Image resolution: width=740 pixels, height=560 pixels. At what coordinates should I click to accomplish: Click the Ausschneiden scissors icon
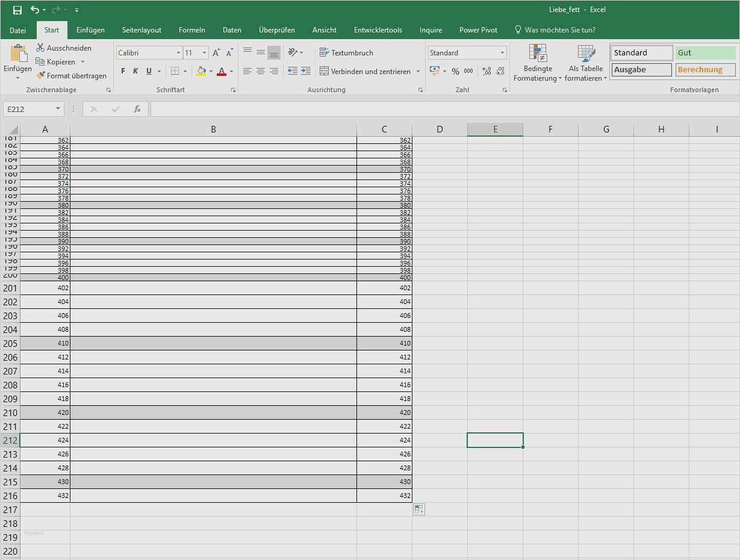tap(40, 48)
